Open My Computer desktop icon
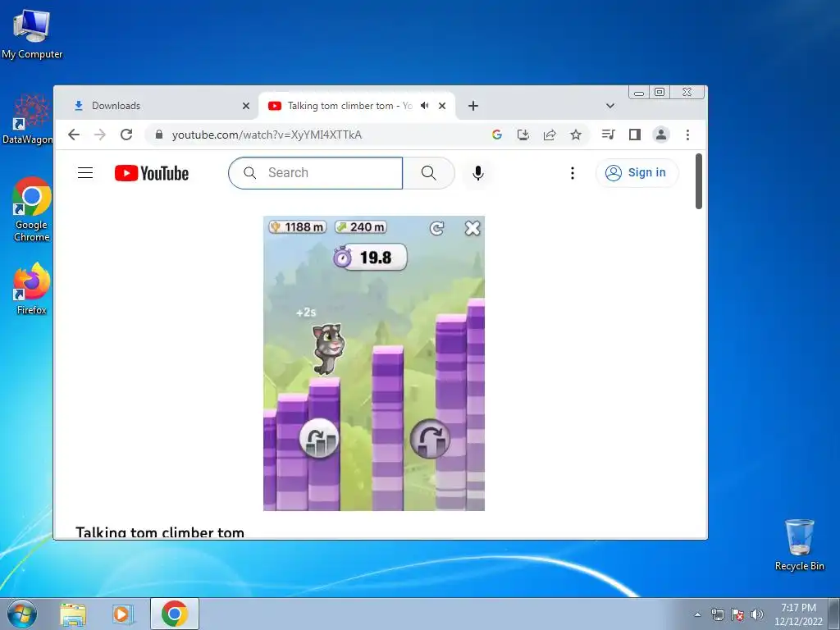Screen dimensions: 840x630 point(32,34)
